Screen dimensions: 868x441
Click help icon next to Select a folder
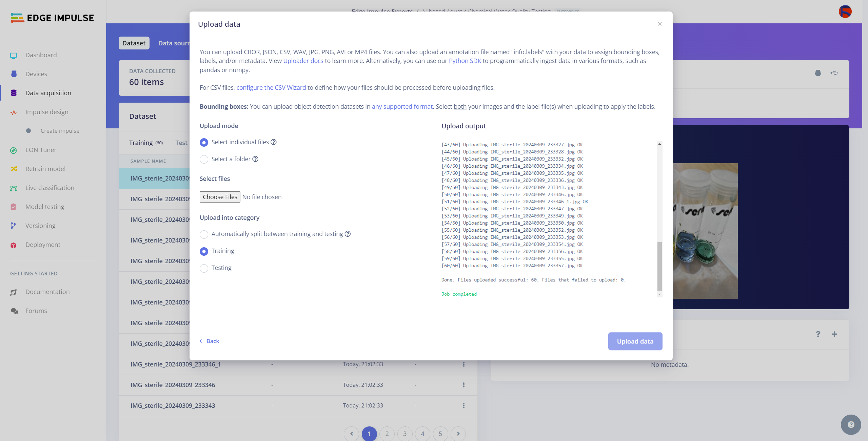tap(255, 159)
